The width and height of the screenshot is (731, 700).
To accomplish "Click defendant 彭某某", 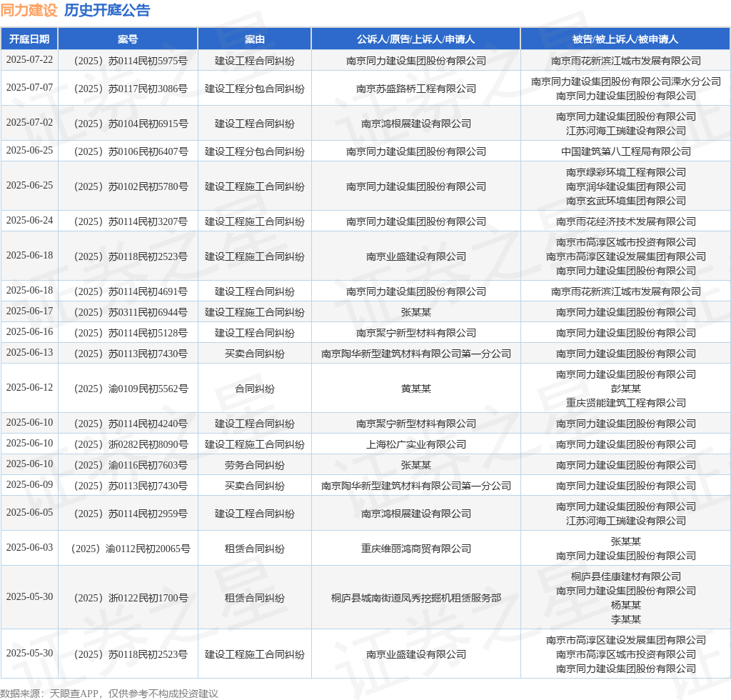I will tap(625, 389).
